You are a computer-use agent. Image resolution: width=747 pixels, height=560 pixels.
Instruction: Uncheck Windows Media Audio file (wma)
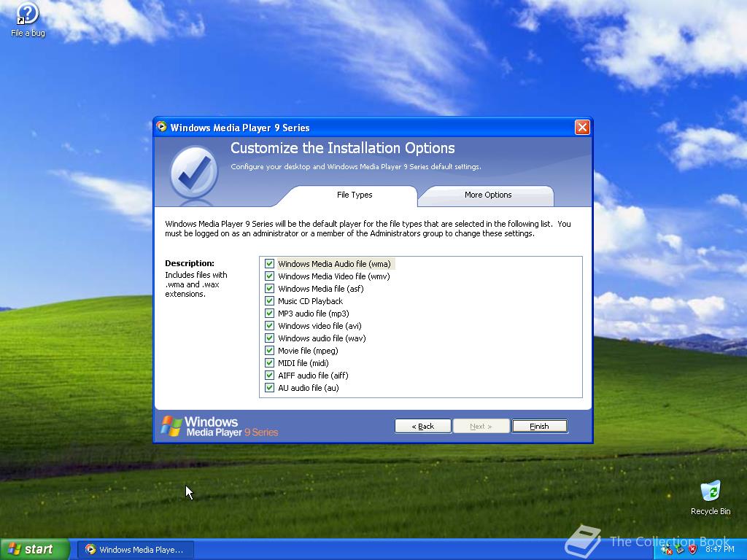point(270,264)
